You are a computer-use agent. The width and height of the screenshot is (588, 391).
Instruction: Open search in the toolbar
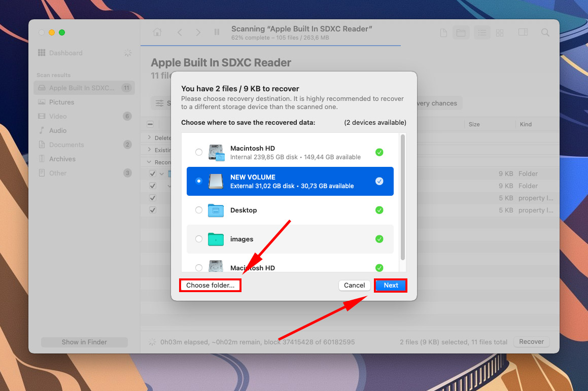coord(545,32)
